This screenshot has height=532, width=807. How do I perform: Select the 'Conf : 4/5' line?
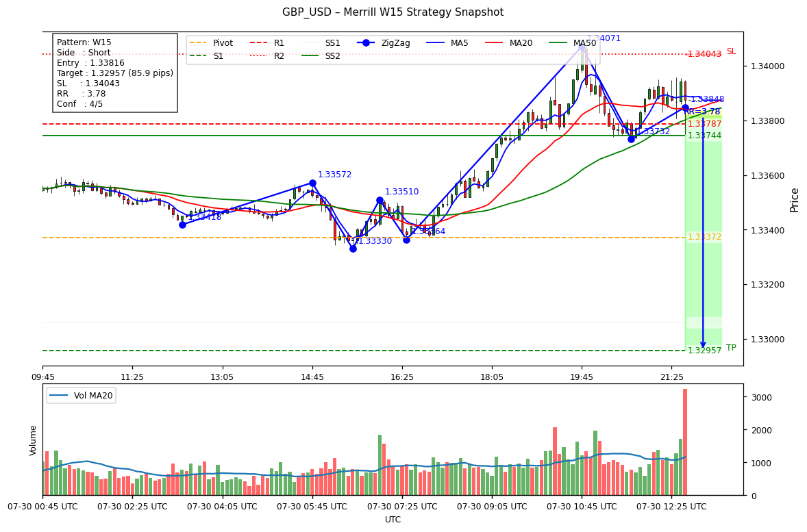click(79, 104)
